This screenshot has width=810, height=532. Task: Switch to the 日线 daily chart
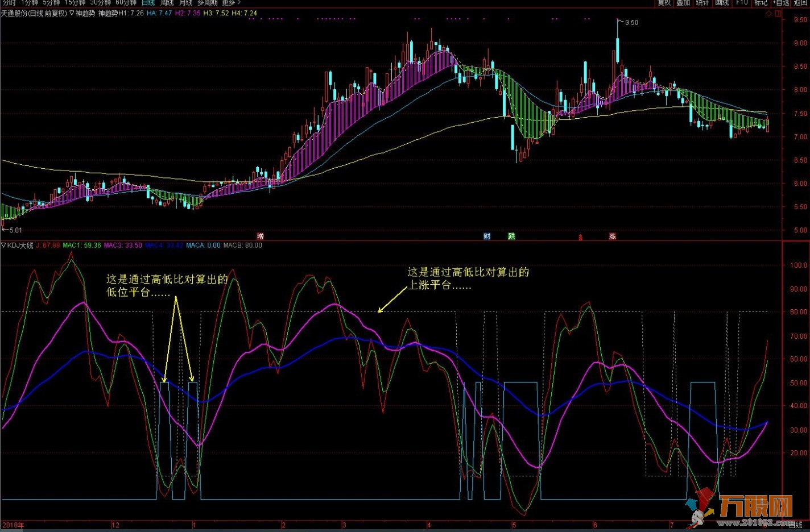(x=148, y=3)
